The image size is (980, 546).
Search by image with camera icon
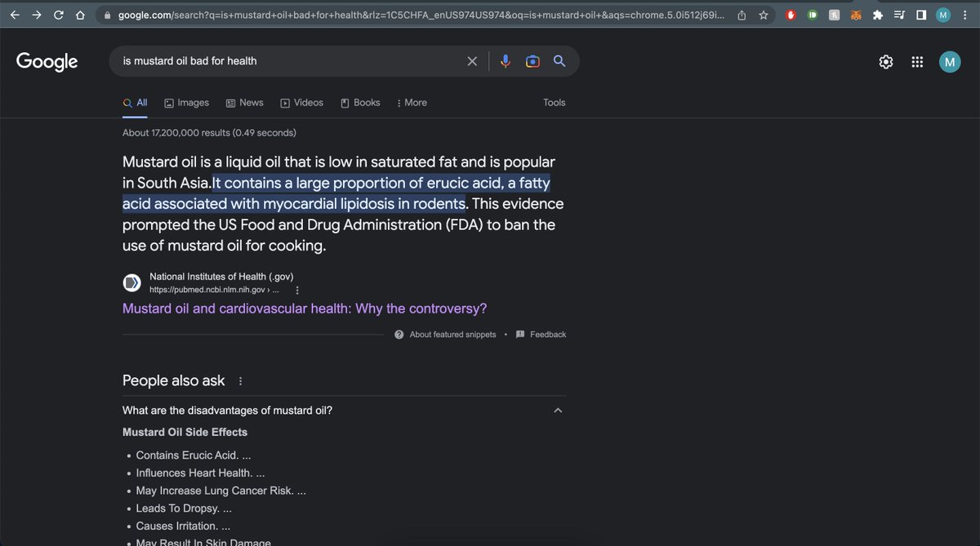click(532, 61)
